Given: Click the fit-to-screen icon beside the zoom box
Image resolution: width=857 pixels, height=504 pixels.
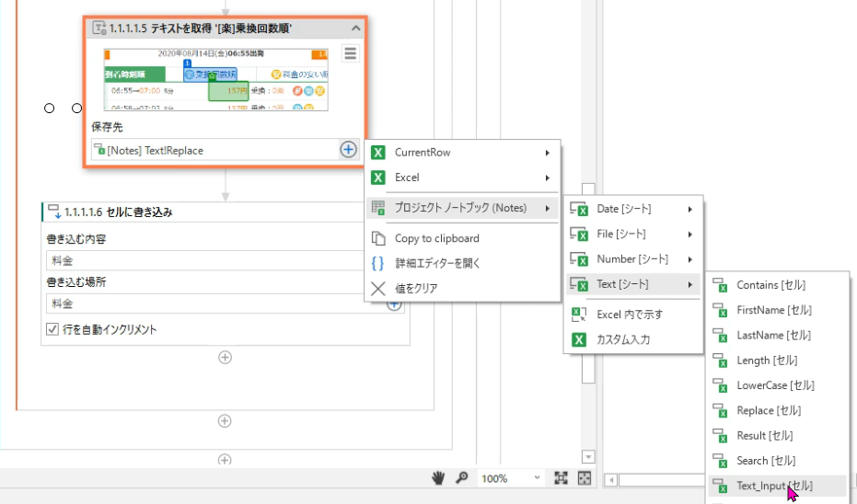Looking at the screenshot, I should [561, 478].
